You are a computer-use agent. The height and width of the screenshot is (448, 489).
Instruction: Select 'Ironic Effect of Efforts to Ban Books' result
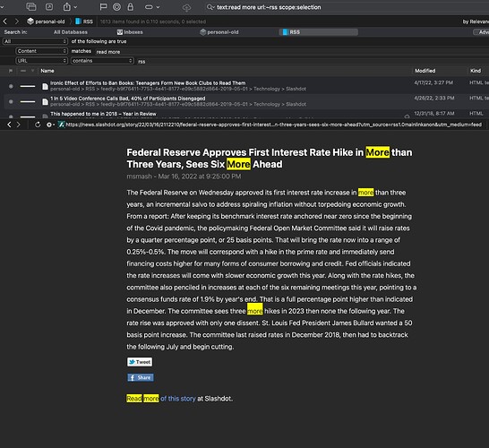click(x=148, y=83)
